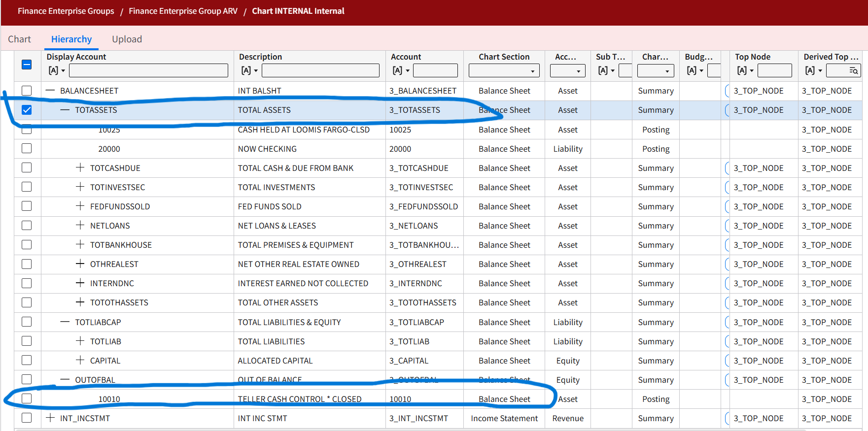Open the Char... column filter dropdown

pyautogui.click(x=656, y=70)
